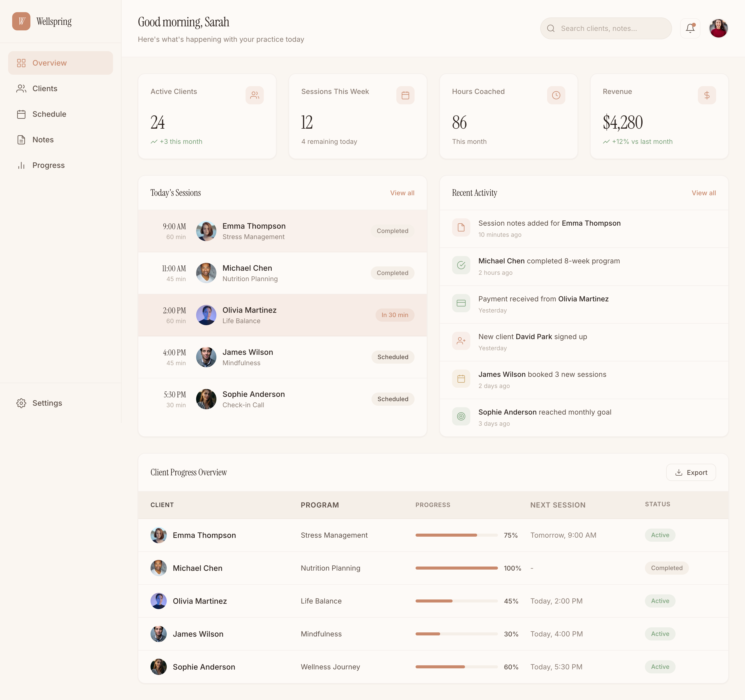
Task: Select the Clients icon in the sidebar
Action: click(21, 88)
